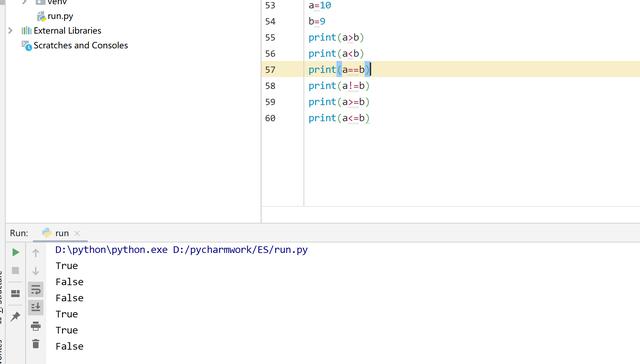Restore layout icon in Run toolbar

tap(16, 293)
